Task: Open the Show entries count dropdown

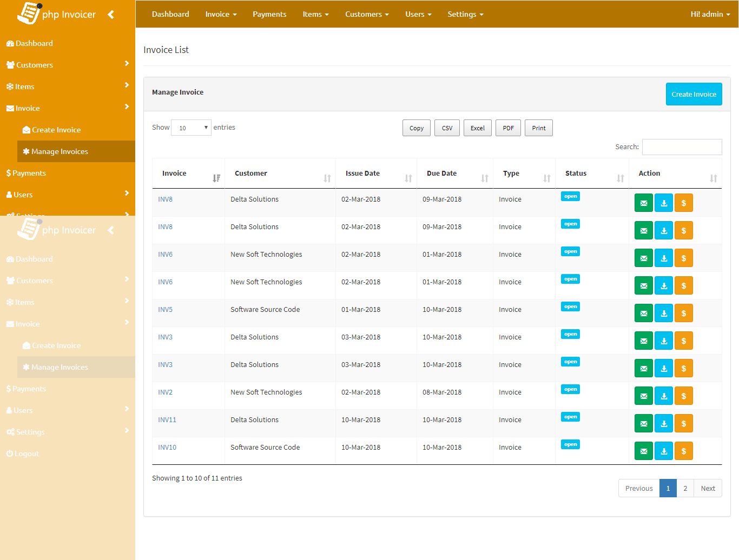Action: click(x=191, y=128)
